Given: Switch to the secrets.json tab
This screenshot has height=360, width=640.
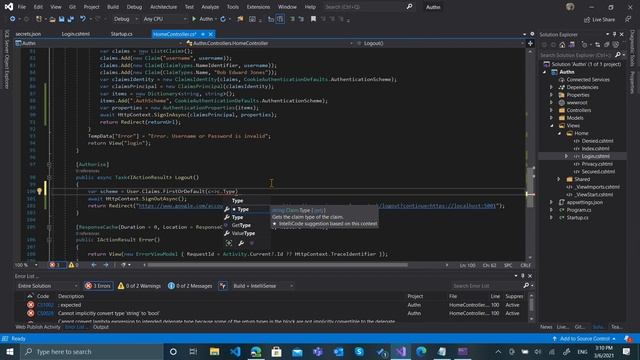Looking at the screenshot, I should [28, 34].
